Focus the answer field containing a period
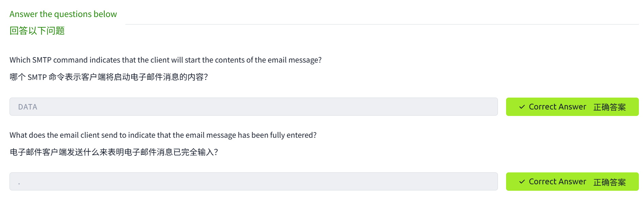 click(x=253, y=182)
